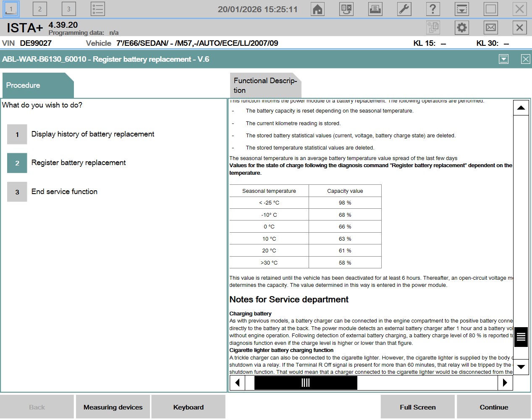Open the envelope feedback icon
Screen dimensions: 532x420
490,28
